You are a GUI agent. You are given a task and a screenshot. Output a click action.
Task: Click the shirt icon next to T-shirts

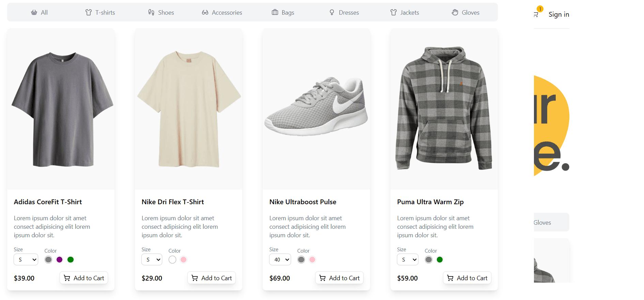pos(89,13)
